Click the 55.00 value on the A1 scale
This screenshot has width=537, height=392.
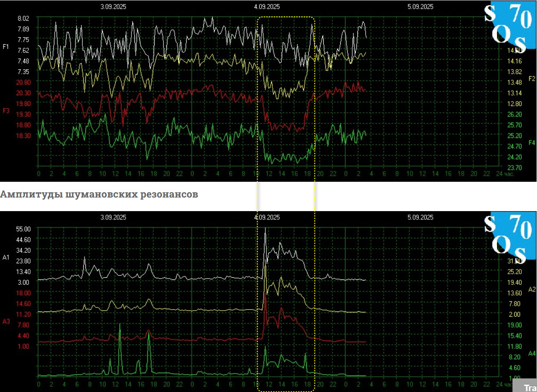tap(24, 229)
